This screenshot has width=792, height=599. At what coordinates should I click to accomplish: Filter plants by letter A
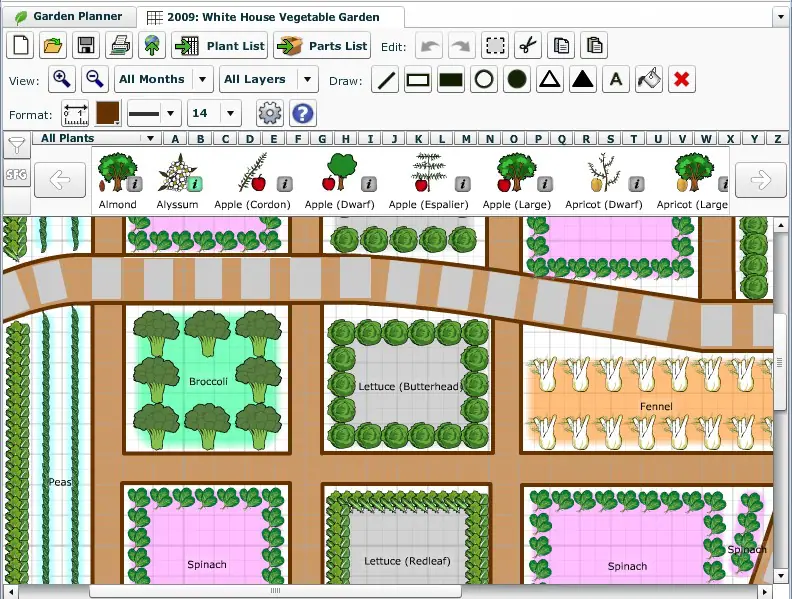click(175, 138)
